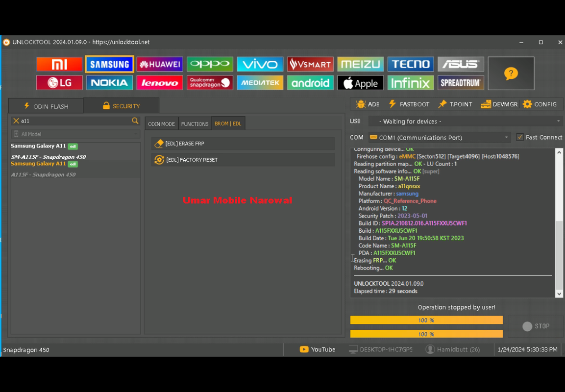Click Build ID value in log

[424, 223]
